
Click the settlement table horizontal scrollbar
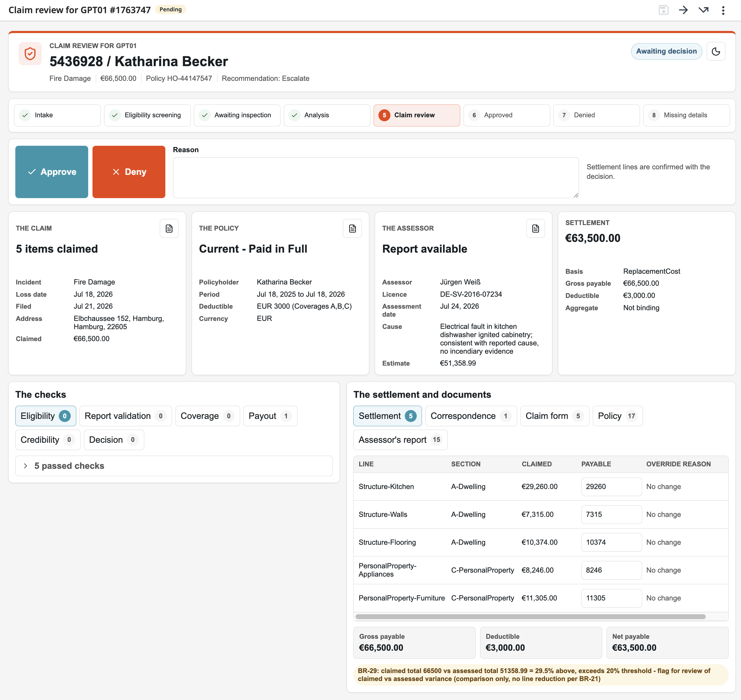pyautogui.click(x=530, y=617)
